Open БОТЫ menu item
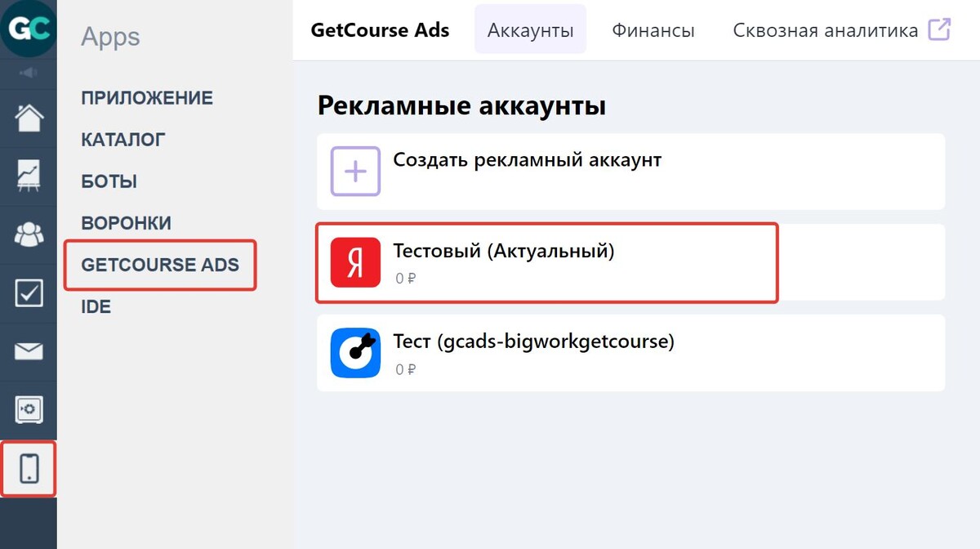Viewport: 980px width, 549px height. click(x=109, y=181)
